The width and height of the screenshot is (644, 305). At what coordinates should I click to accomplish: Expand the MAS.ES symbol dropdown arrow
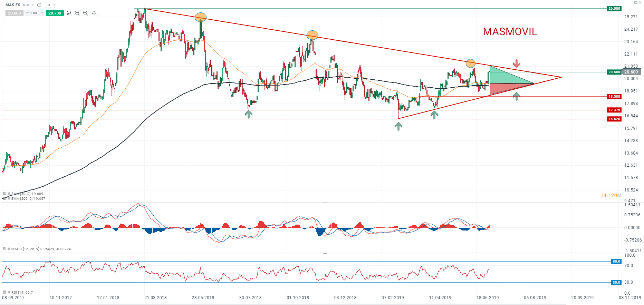click(33, 5)
